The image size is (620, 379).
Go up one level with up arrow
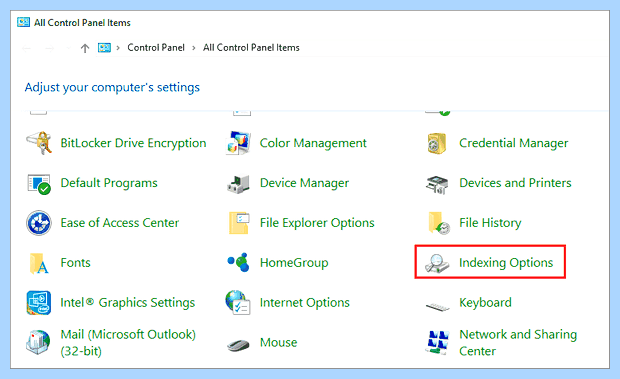coord(85,48)
